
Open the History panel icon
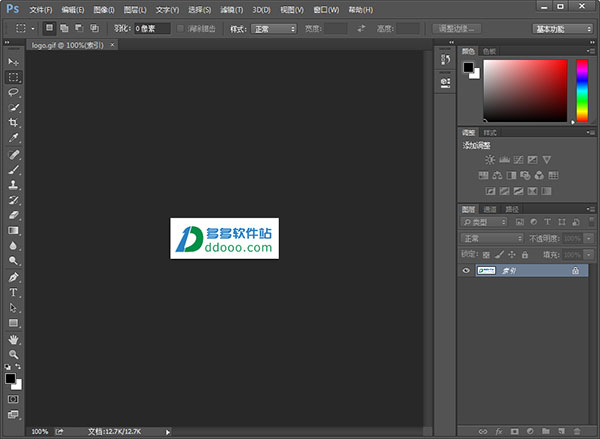pyautogui.click(x=445, y=59)
